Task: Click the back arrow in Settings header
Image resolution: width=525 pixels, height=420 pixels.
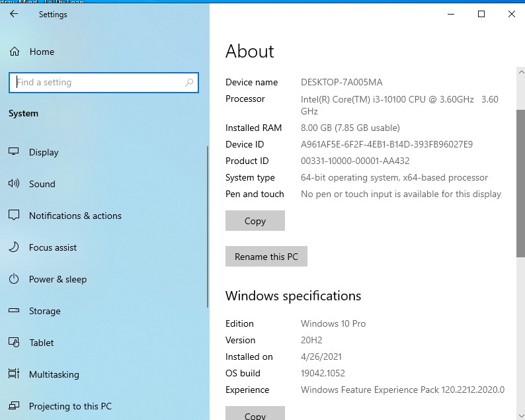Action: tap(14, 14)
